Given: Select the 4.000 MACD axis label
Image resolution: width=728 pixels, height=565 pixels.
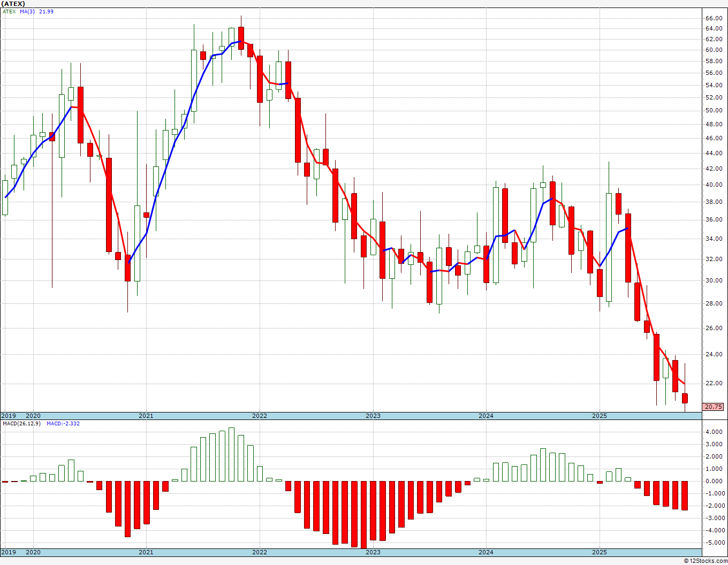Looking at the screenshot, I should point(715,432).
